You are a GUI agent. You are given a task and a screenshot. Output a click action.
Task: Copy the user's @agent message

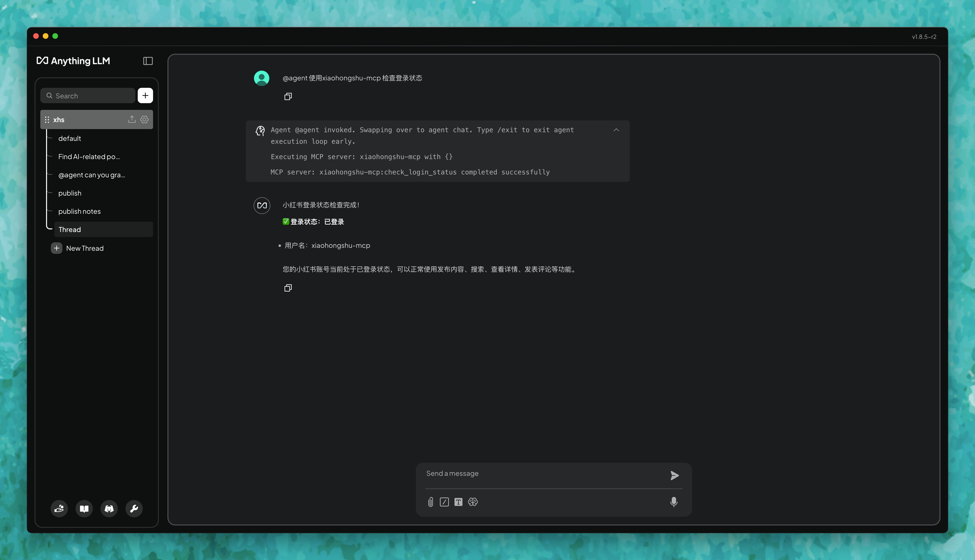(288, 96)
